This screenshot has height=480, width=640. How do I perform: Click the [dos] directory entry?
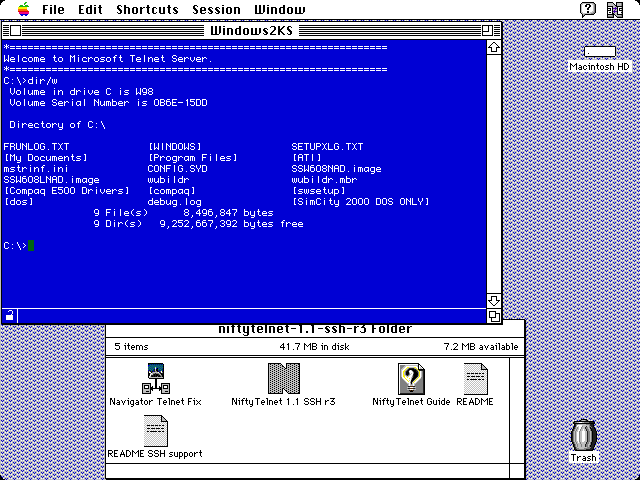(18, 202)
